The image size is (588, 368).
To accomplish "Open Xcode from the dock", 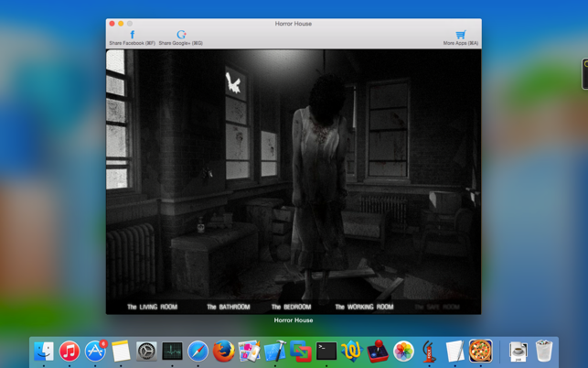I will click(275, 352).
